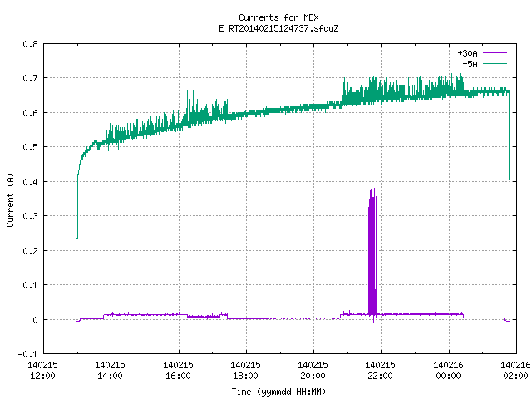Click the green +5A legend line sample

(x=495, y=63)
